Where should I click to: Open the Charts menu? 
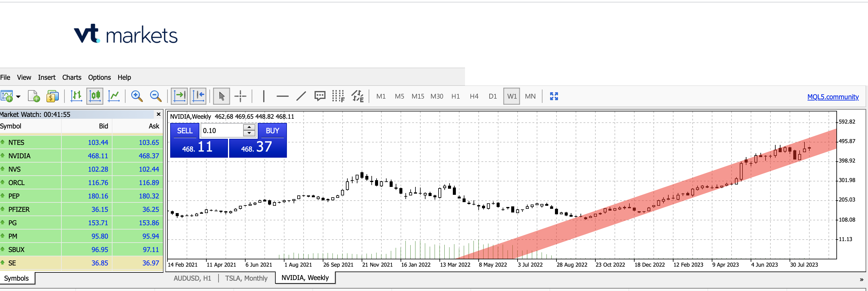[72, 77]
